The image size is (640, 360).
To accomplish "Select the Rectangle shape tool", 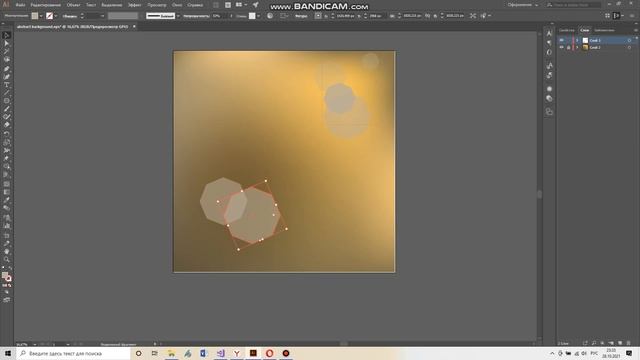I will (6, 101).
